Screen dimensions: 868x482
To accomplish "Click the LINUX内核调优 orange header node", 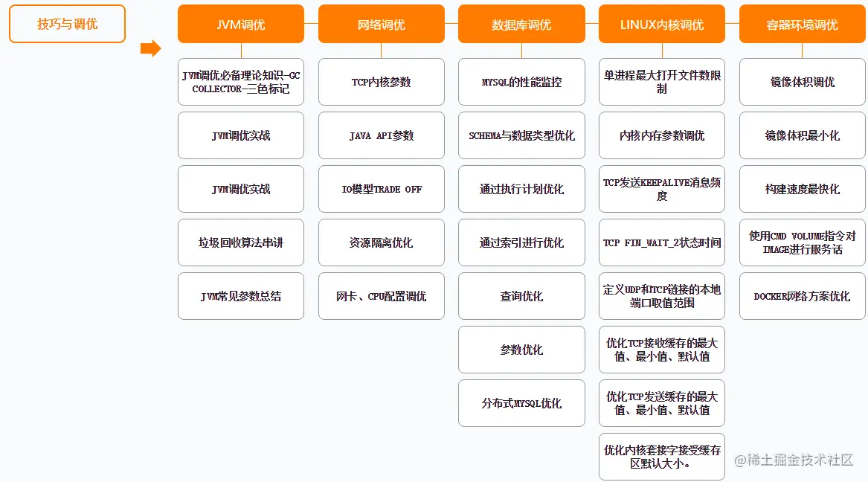I will pos(661,23).
